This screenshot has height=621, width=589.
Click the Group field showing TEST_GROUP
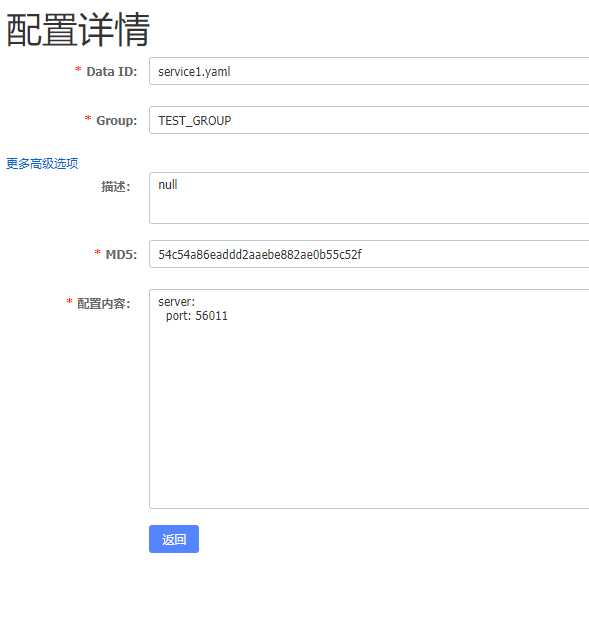pos(369,120)
